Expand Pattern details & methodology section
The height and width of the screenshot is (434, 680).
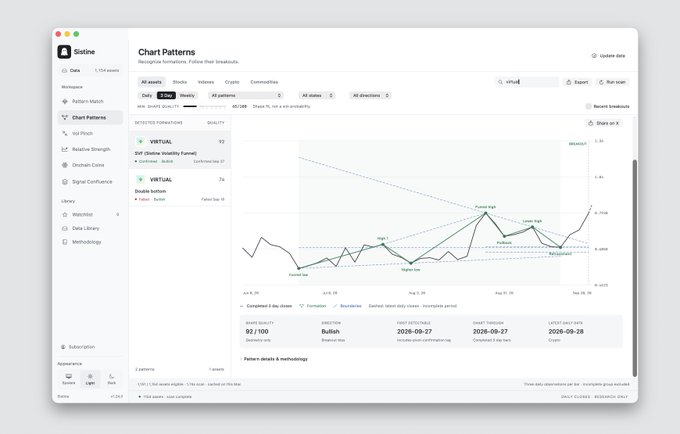tap(274, 359)
